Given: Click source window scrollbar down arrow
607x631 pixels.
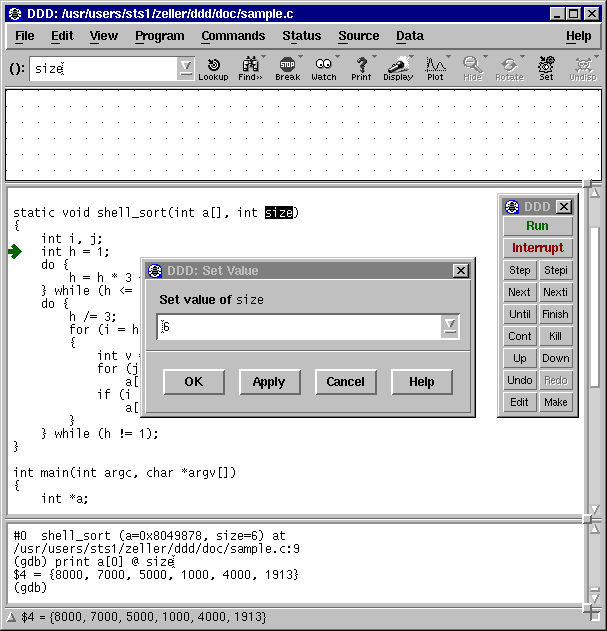Looking at the screenshot, I should [595, 509].
